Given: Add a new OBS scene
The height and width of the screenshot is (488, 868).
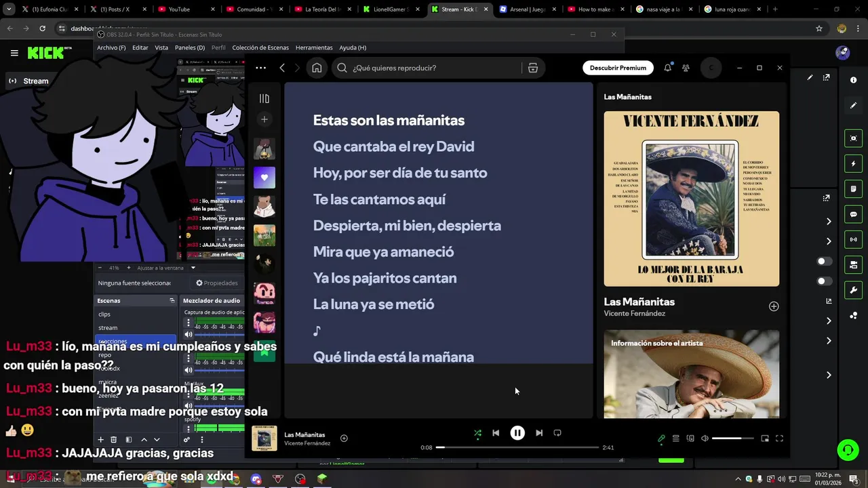Looking at the screenshot, I should coord(100,440).
